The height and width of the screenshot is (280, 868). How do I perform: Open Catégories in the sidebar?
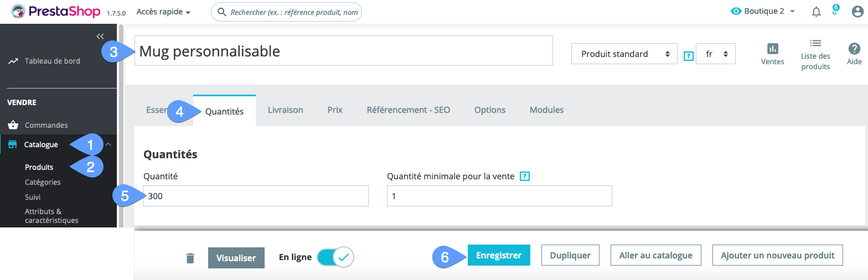[x=43, y=182]
